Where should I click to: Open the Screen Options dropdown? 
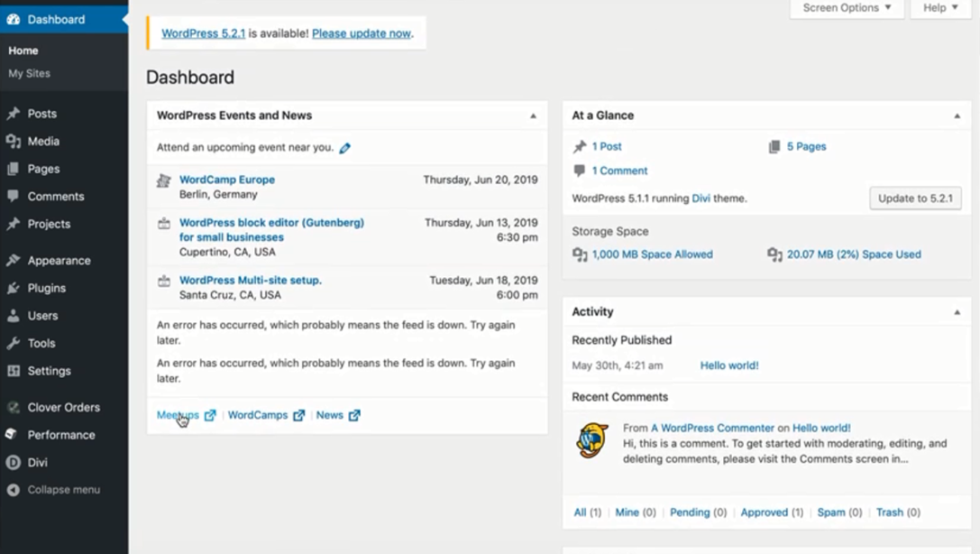(847, 8)
